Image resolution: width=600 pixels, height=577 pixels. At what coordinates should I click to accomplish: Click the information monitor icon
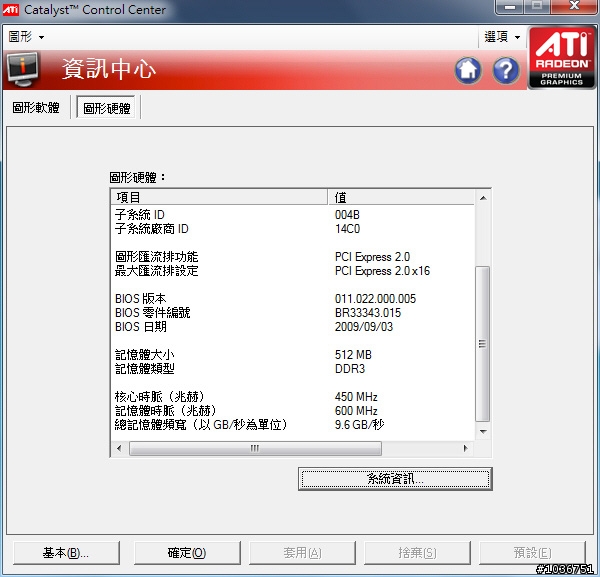[x=23, y=70]
